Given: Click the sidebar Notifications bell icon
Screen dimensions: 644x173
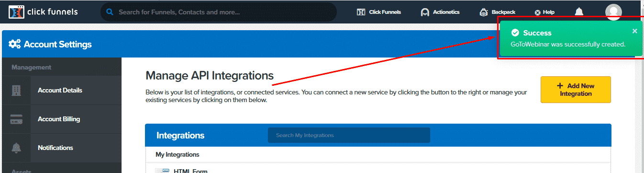Looking at the screenshot, I should click(16, 148).
